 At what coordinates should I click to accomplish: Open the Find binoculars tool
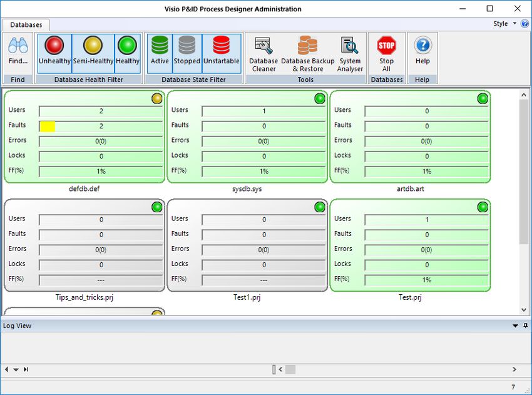point(18,51)
